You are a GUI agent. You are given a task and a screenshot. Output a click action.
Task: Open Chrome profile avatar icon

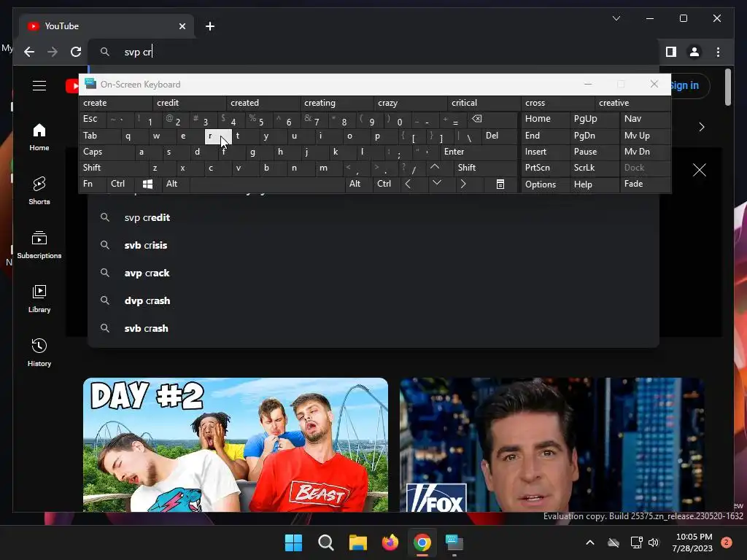694,52
